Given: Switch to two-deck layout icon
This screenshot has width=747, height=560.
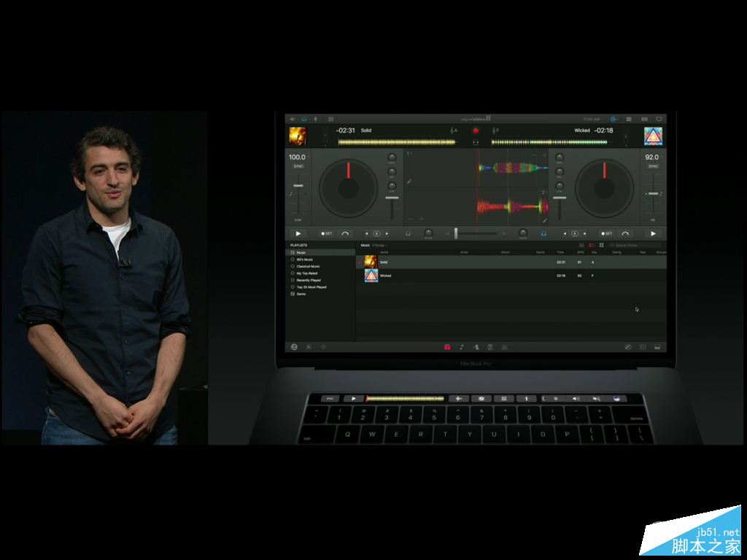Looking at the screenshot, I should [629, 119].
